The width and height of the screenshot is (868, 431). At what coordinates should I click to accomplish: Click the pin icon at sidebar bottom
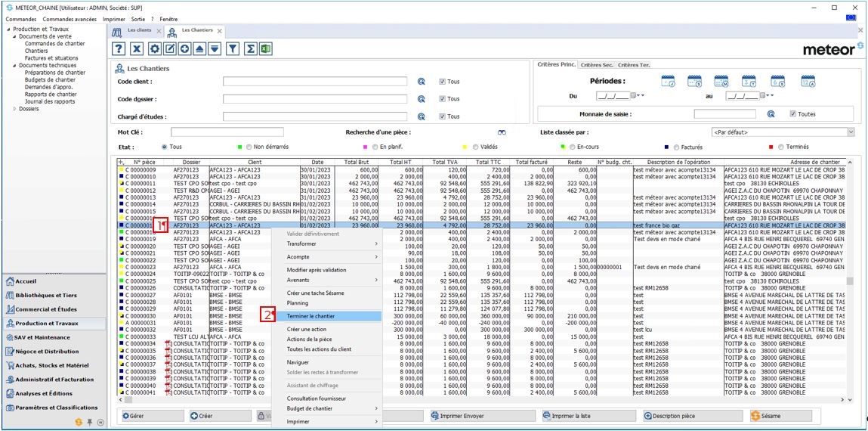click(x=90, y=422)
